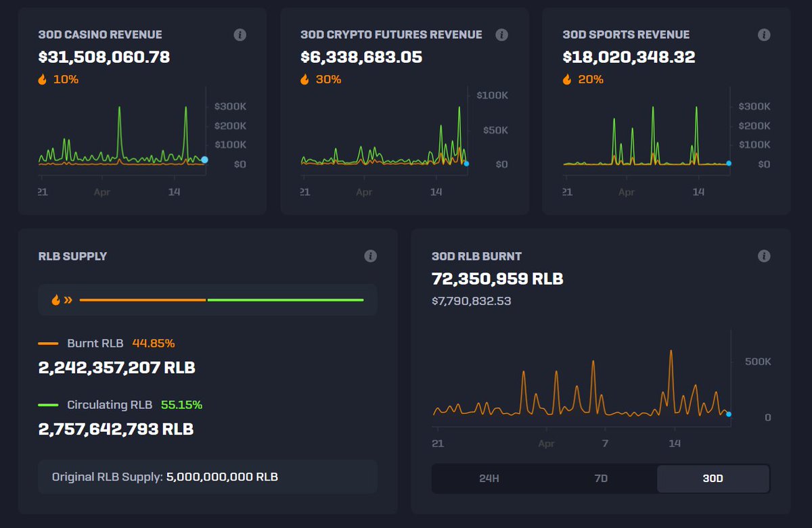
Task: Click burnt amount 2,242,357,207 RLB
Action: (116, 368)
